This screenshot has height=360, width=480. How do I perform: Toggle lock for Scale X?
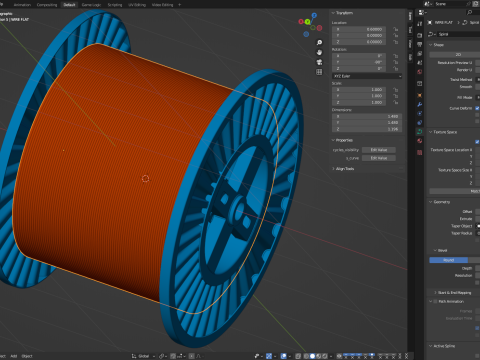click(x=396, y=90)
